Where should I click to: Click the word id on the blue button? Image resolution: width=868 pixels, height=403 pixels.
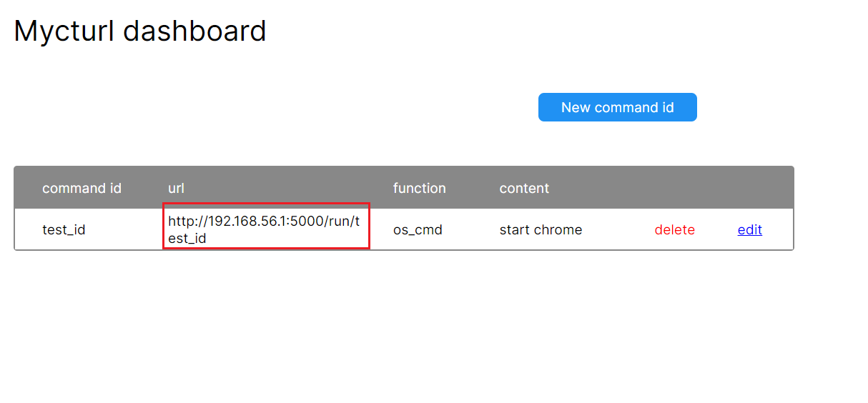(x=666, y=107)
